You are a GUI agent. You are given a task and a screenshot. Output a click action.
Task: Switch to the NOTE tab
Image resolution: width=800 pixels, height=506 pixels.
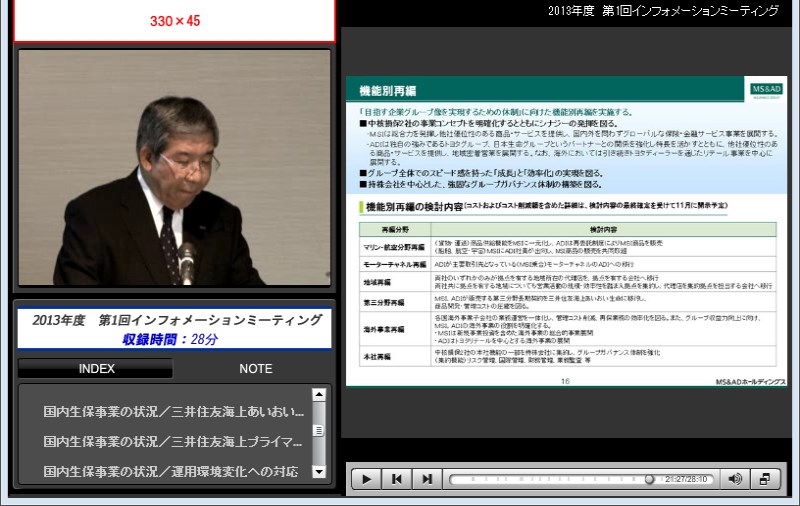click(256, 368)
